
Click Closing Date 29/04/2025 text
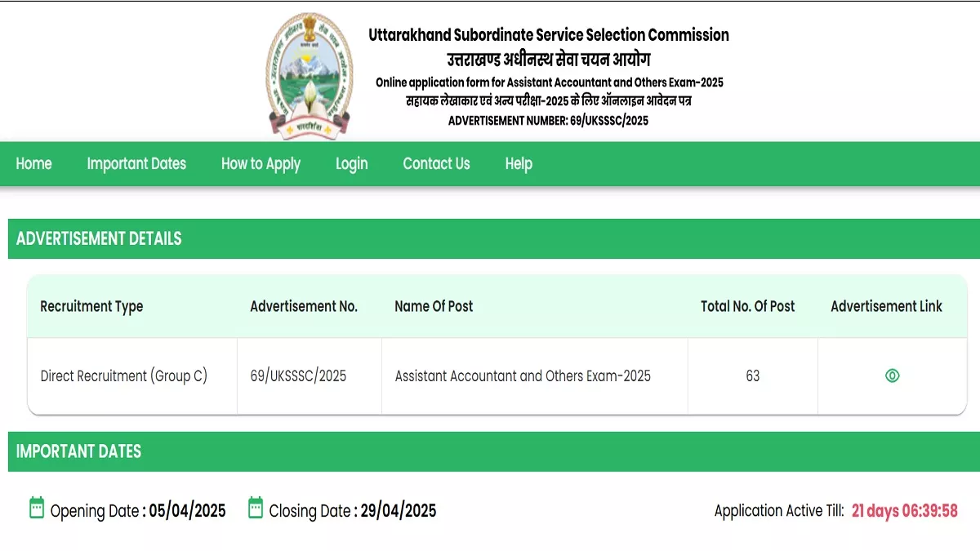(x=353, y=511)
